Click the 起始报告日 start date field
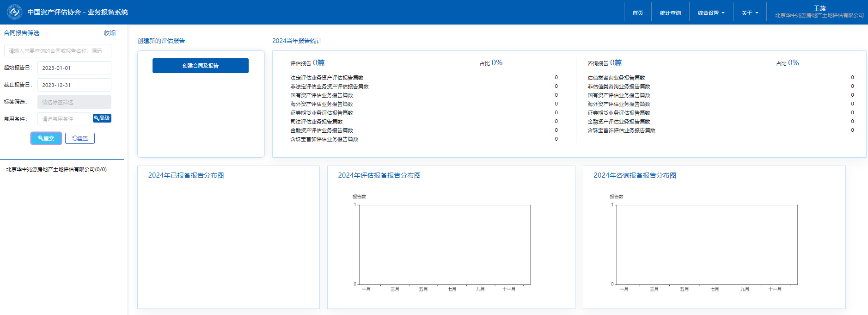This screenshot has height=315, width=868. 74,68
